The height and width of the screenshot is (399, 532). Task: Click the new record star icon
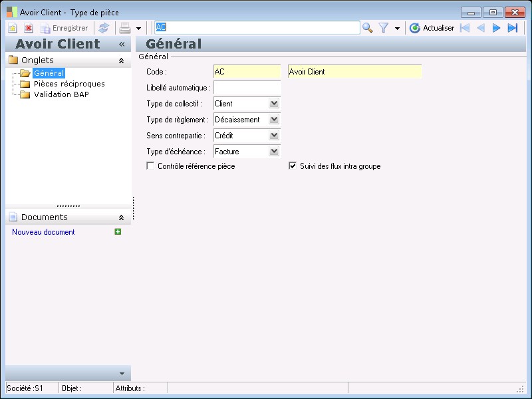point(13,28)
